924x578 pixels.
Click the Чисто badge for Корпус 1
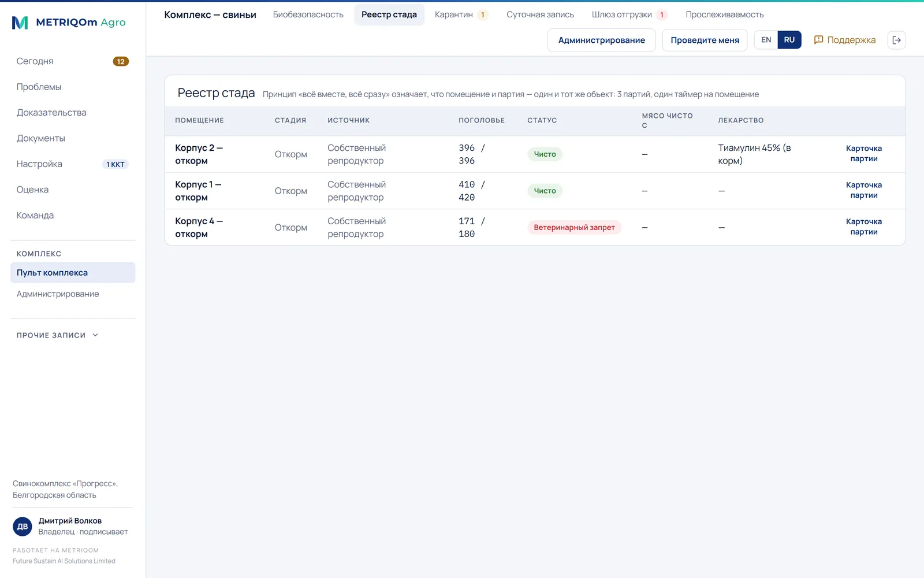[x=545, y=191]
